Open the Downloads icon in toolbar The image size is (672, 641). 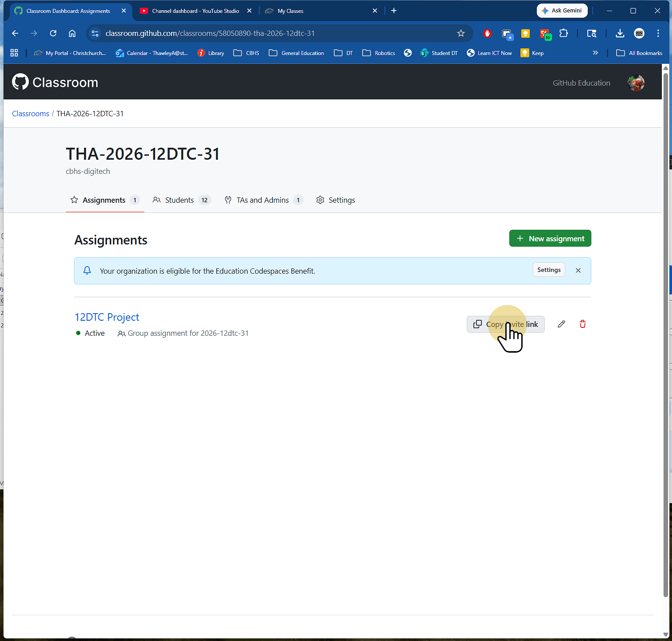pos(619,33)
